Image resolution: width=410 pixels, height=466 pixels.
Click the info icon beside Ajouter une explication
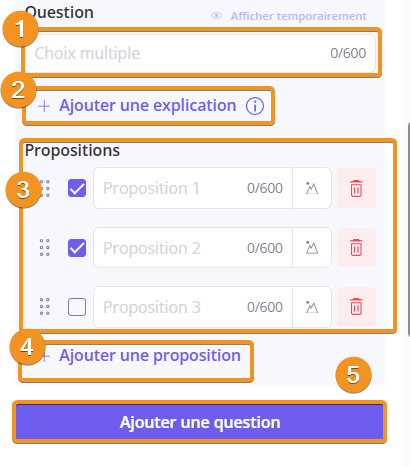click(x=255, y=106)
